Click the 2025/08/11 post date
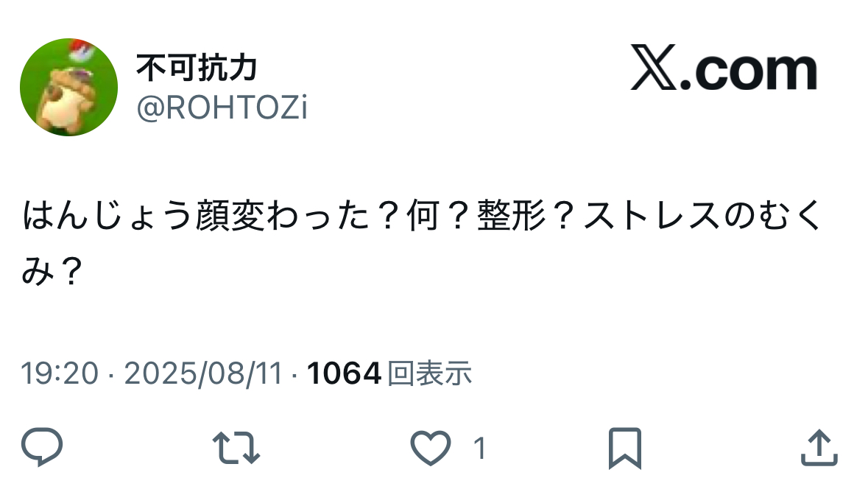This screenshot has width=868, height=492. click(x=203, y=373)
